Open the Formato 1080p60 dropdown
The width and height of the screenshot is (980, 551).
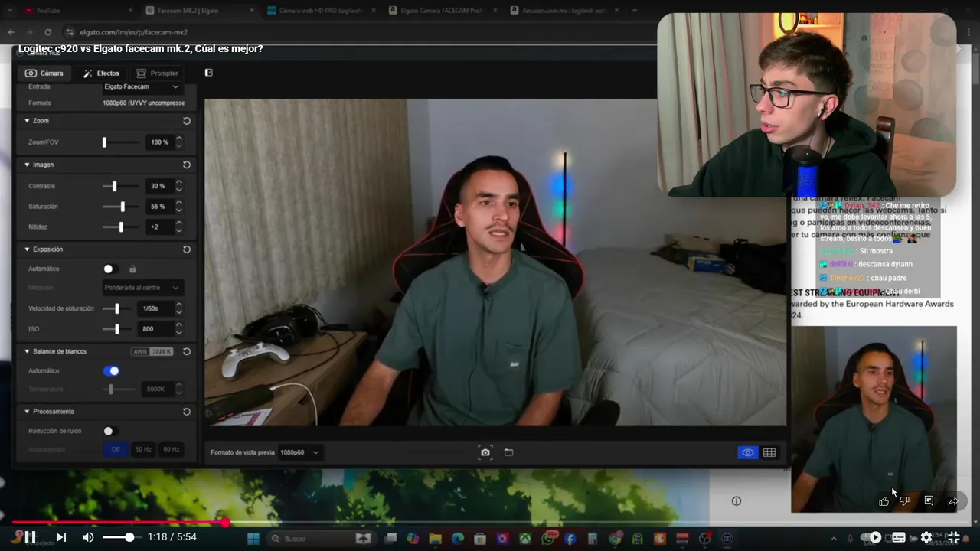[143, 103]
